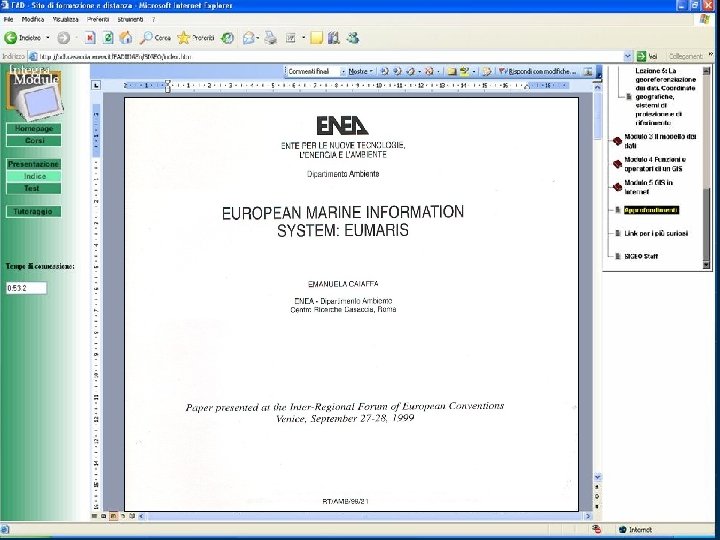Print the page with printer icon
The width and height of the screenshot is (720, 540).
[x=270, y=38]
